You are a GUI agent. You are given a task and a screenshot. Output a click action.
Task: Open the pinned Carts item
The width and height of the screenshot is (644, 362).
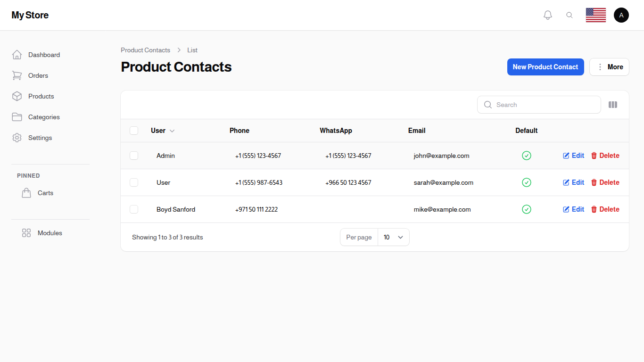pyautogui.click(x=45, y=193)
